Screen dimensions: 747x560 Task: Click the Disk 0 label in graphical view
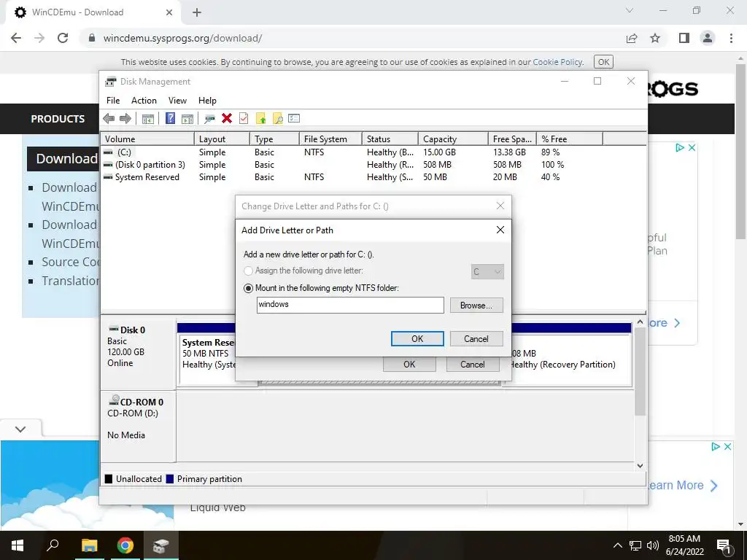tap(133, 330)
